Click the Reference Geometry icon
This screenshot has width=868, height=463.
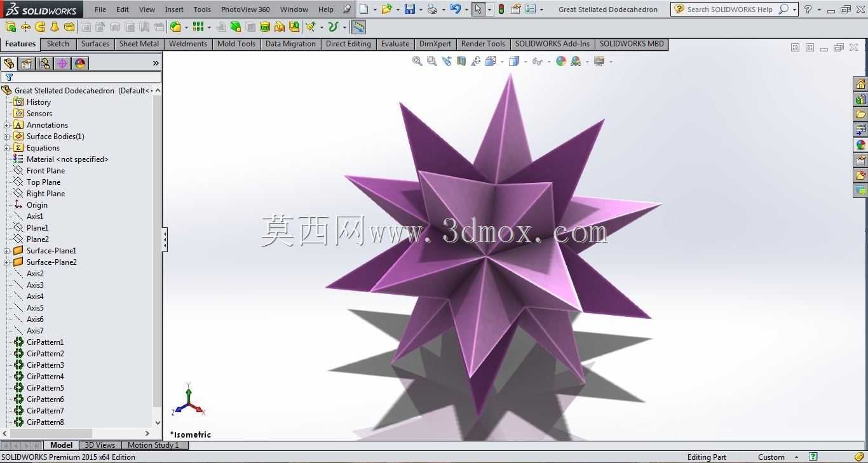(310, 27)
